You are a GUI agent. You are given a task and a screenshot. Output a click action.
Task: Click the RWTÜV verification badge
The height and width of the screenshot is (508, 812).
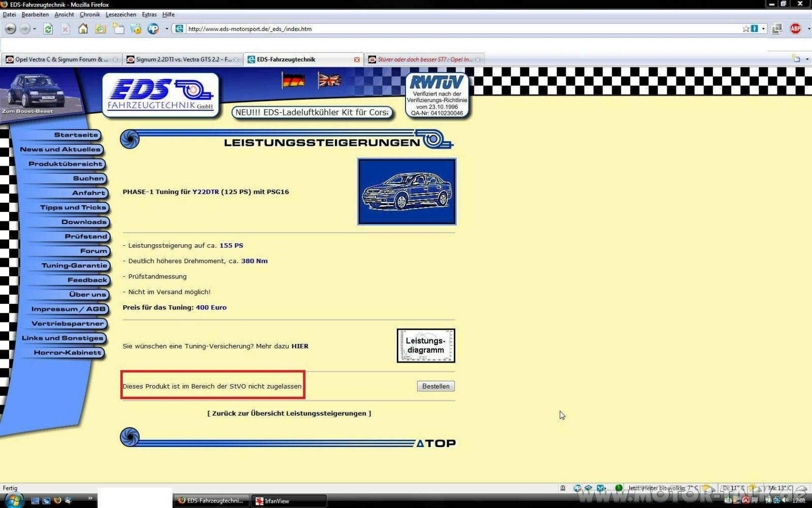click(437, 96)
